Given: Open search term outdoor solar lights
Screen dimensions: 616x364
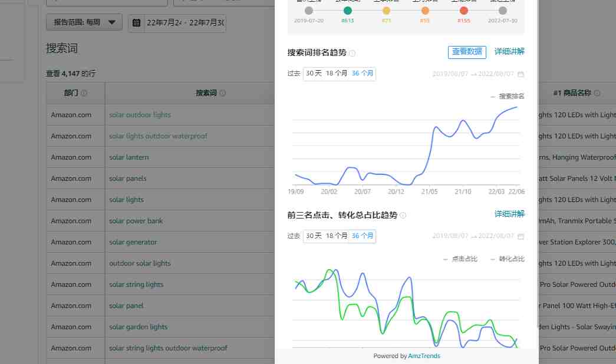Looking at the screenshot, I should pos(140,263).
